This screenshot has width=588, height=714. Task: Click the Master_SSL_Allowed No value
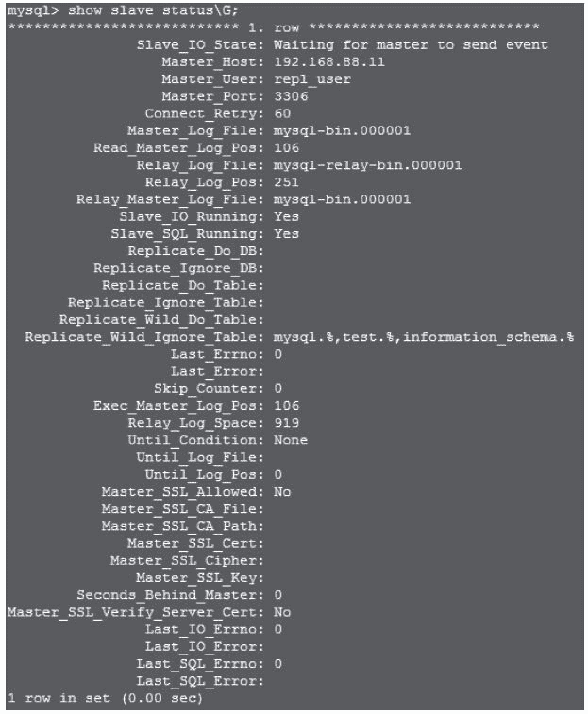pos(281,491)
